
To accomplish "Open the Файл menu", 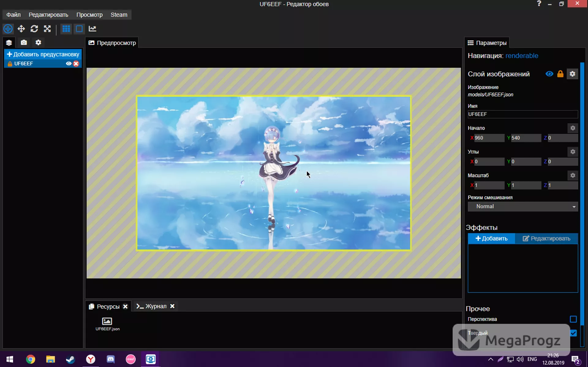I will tap(13, 15).
